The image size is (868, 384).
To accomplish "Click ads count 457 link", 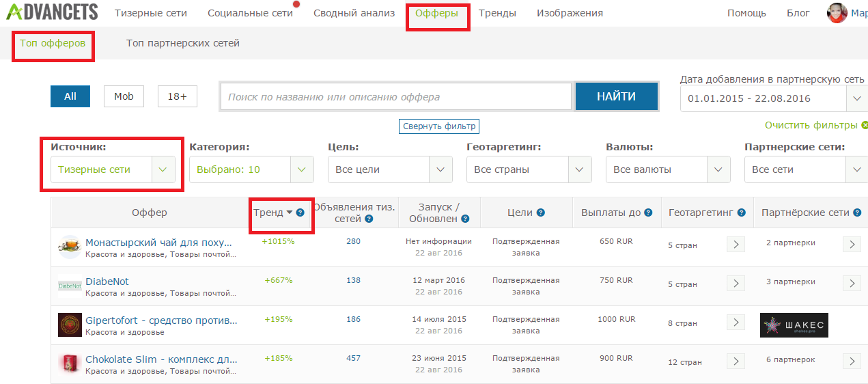I will [x=353, y=358].
